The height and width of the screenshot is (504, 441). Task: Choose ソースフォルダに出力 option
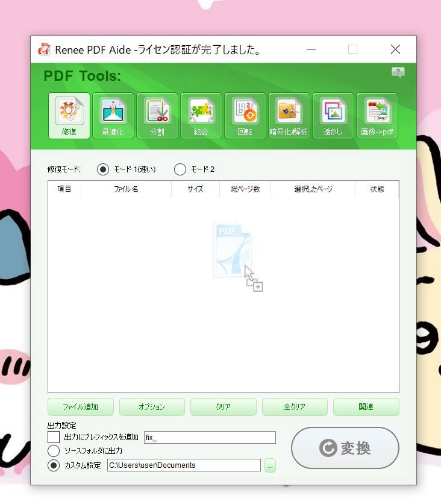click(x=54, y=450)
